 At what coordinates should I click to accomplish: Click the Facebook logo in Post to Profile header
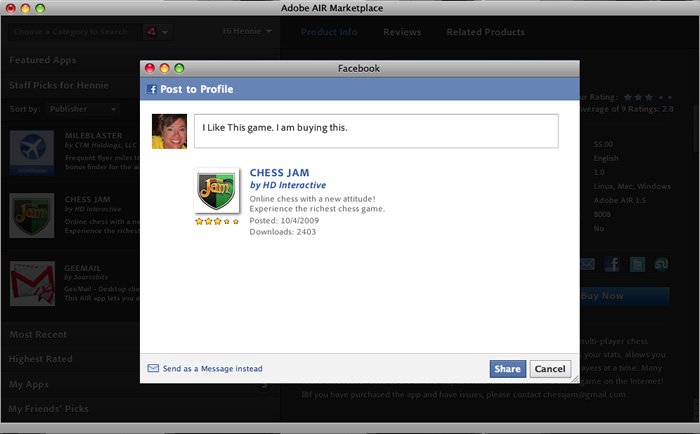click(x=152, y=89)
